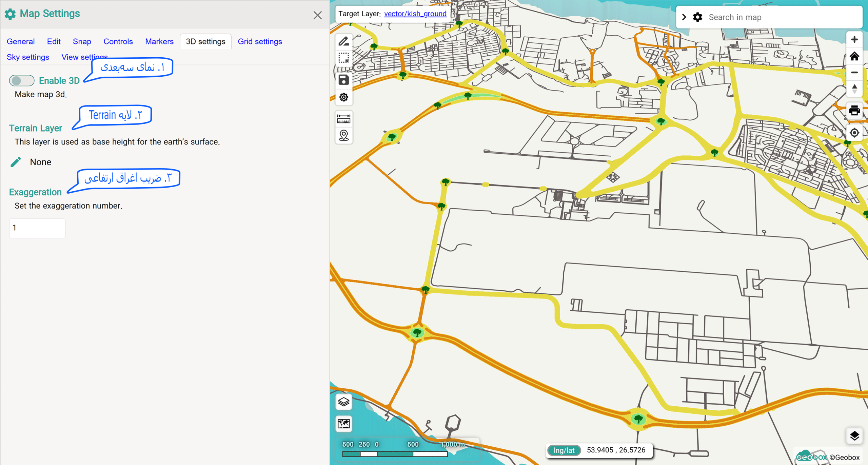The height and width of the screenshot is (465, 868).
Task: Open map settings gear in left toolbar
Action: click(x=343, y=97)
